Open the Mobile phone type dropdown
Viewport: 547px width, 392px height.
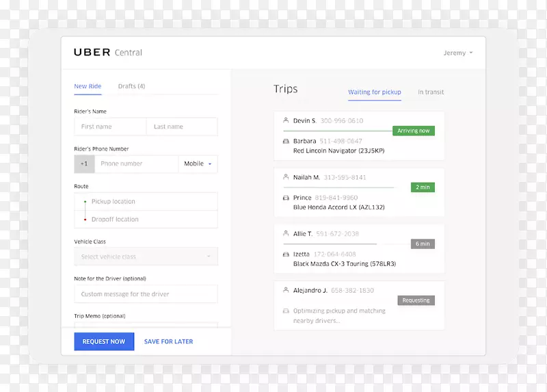pos(198,164)
